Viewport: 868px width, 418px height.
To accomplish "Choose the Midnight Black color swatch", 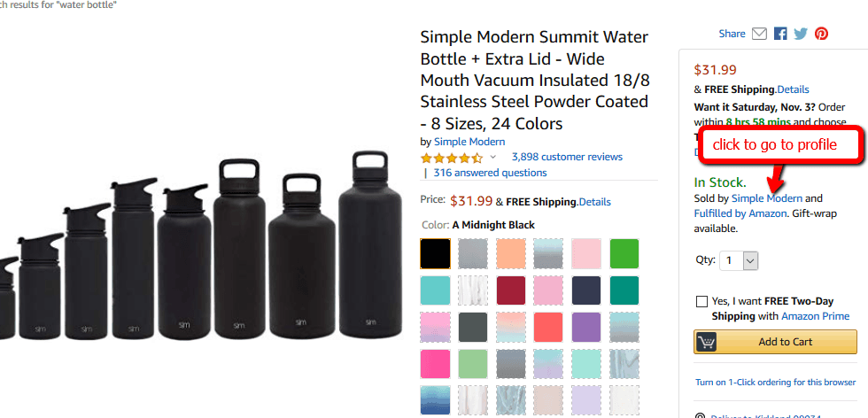I will 435,254.
